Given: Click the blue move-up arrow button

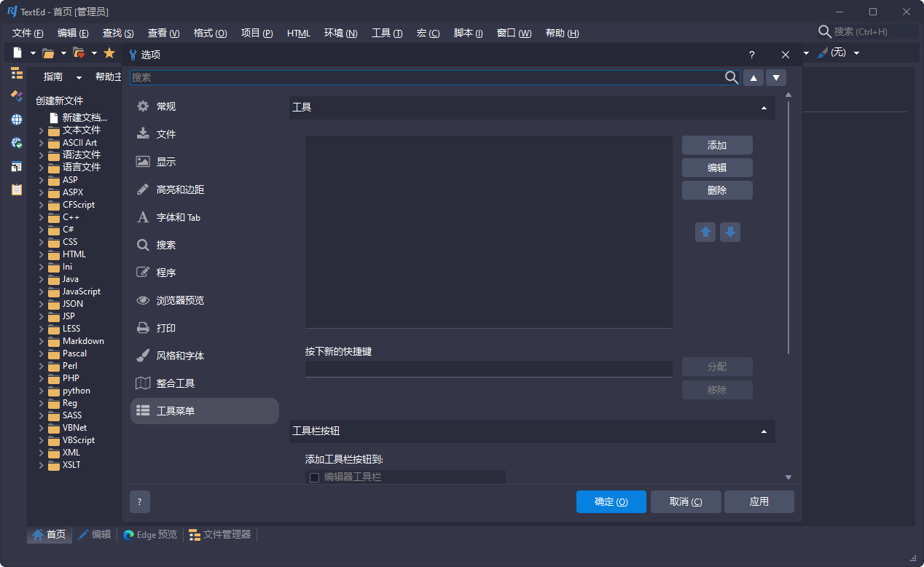Looking at the screenshot, I should (705, 232).
